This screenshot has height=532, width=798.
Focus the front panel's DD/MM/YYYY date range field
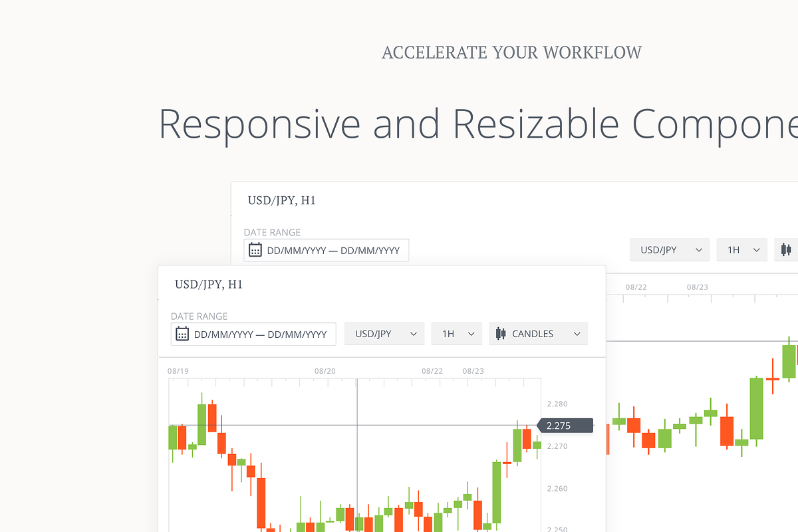[x=260, y=334]
